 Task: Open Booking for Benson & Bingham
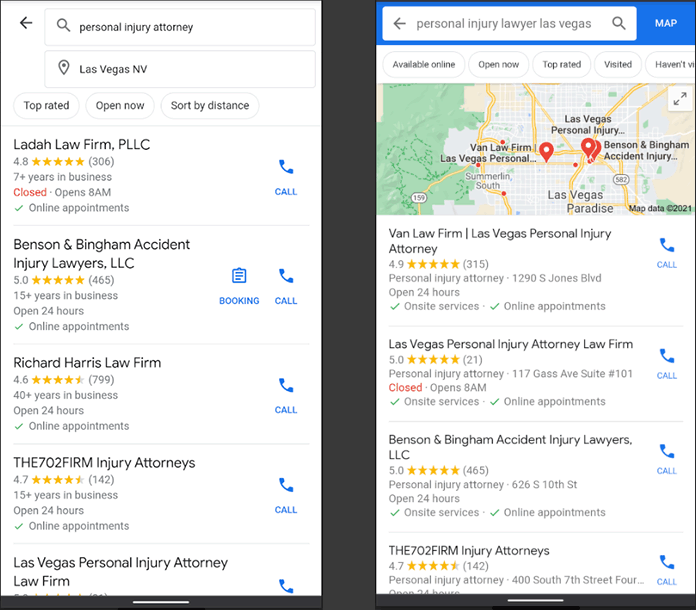(239, 286)
